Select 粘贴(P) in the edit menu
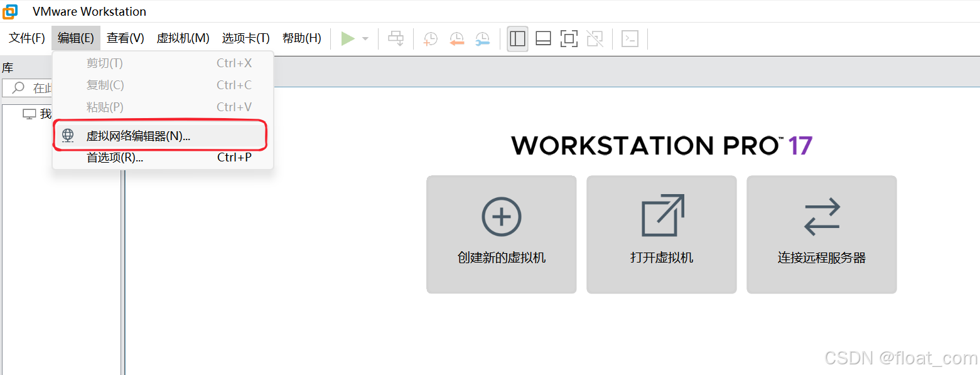 [x=163, y=107]
